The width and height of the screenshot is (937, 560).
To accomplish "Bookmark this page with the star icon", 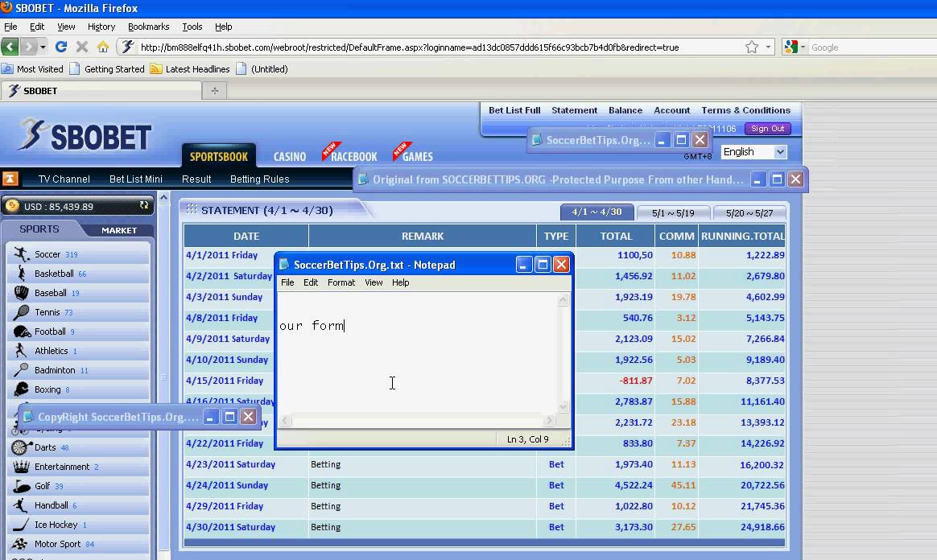I will point(752,47).
